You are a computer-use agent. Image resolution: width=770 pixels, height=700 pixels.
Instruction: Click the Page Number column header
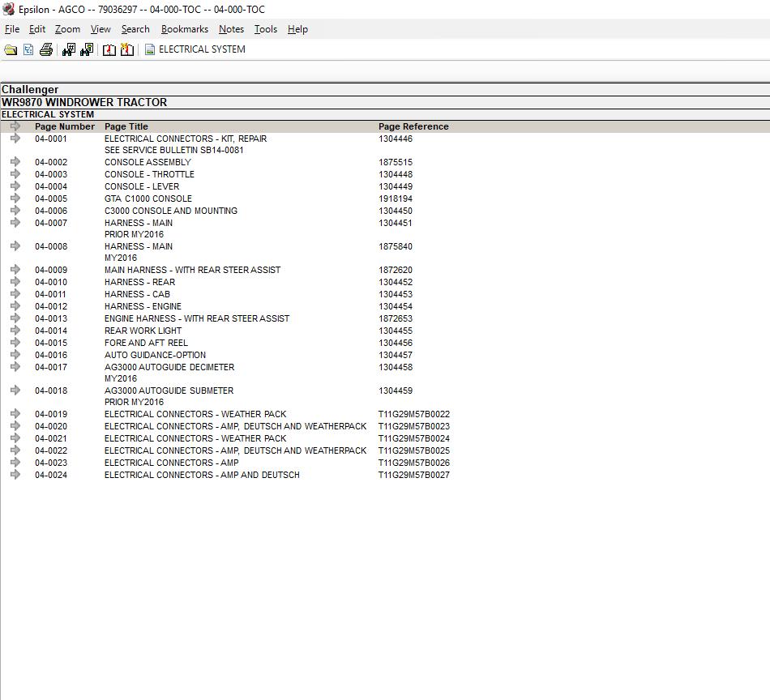click(65, 126)
